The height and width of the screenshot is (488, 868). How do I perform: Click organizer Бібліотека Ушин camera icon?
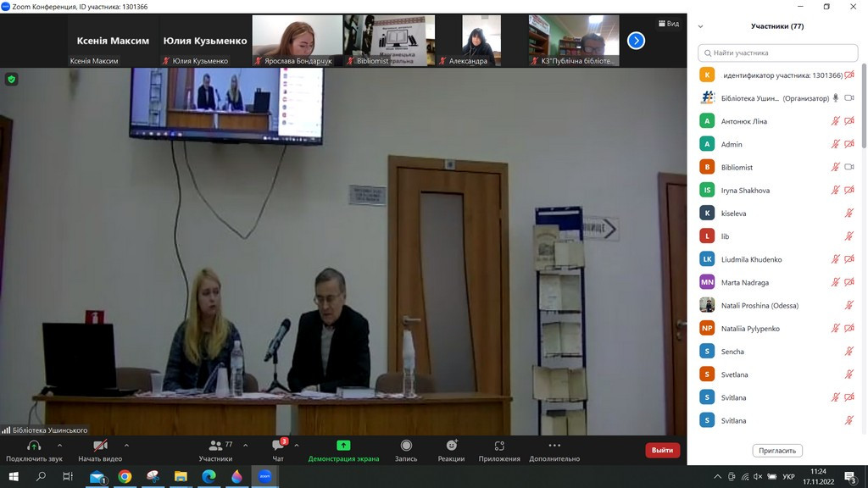coord(849,98)
